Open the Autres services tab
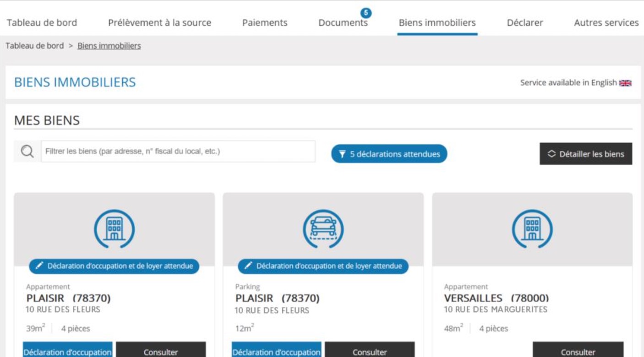Viewport: 644px width, 357px height. (606, 22)
